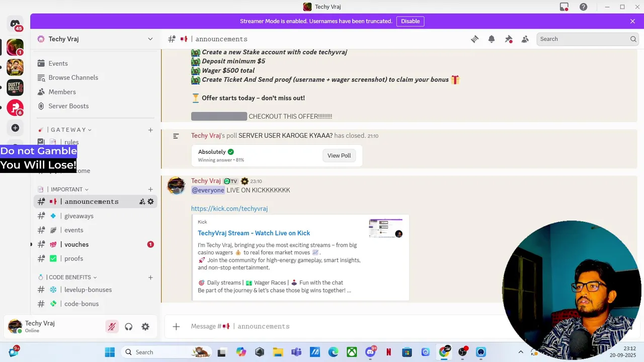Open the vouches channel
644x362 pixels.
[x=96, y=244]
